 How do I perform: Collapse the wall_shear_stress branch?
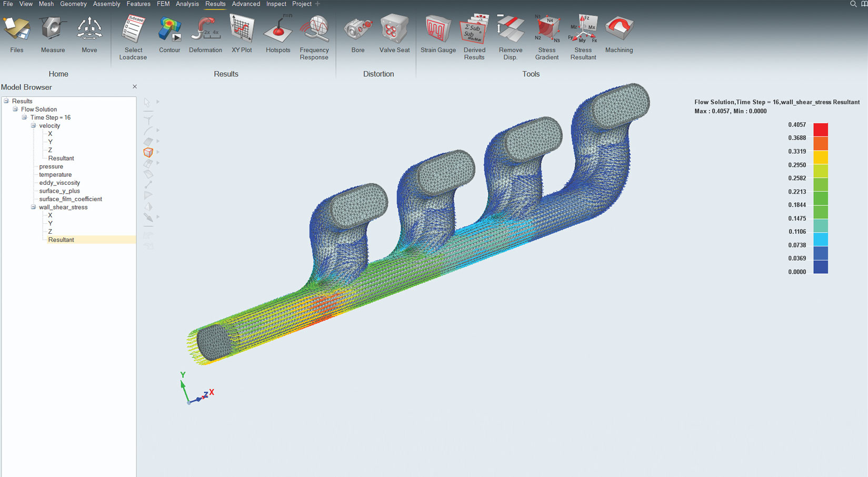(33, 207)
